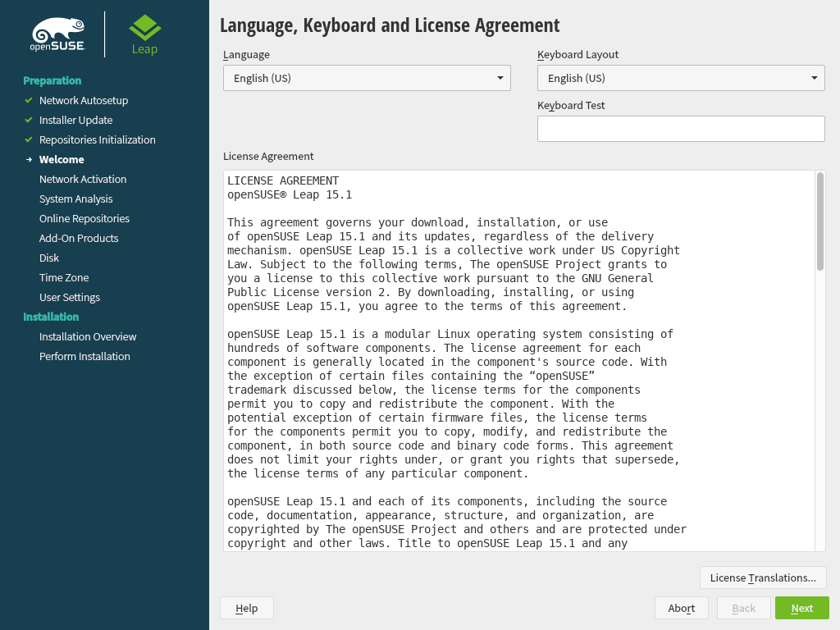840x630 pixels.
Task: Click the Installer Update checkmark icon
Action: point(29,120)
